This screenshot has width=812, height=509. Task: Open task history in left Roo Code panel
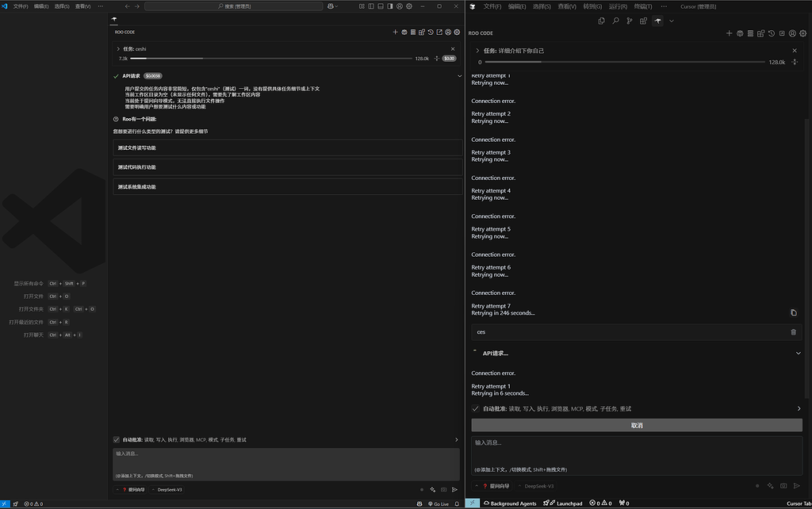(431, 32)
